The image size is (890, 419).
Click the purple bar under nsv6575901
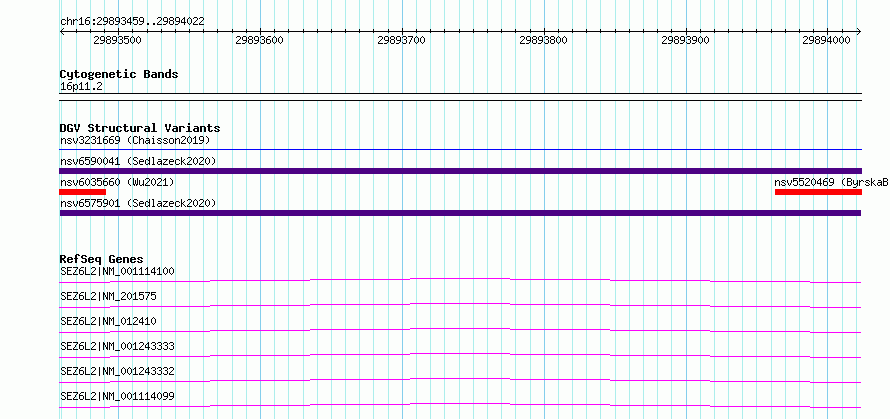(x=460, y=213)
